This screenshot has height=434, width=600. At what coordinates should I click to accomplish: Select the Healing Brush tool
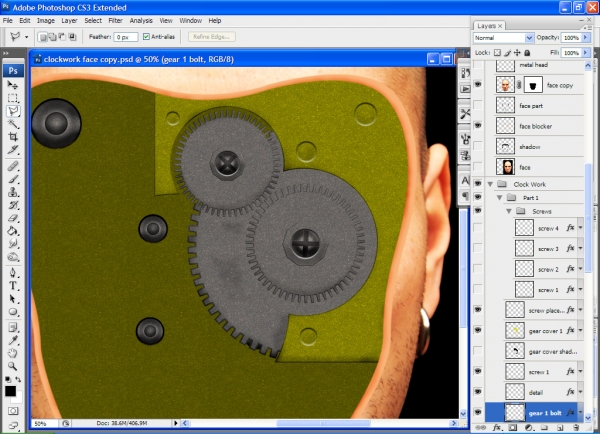point(13,166)
